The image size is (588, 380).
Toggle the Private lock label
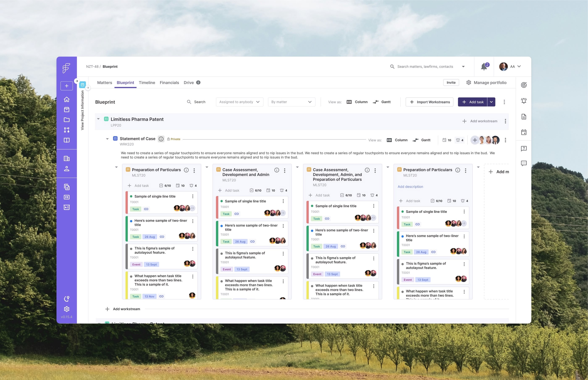pyautogui.click(x=174, y=139)
